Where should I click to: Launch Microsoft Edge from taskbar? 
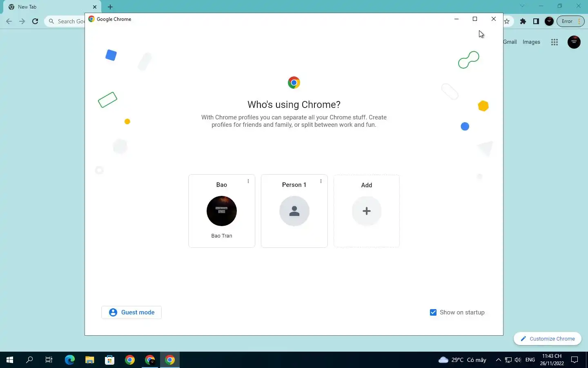coord(69,360)
